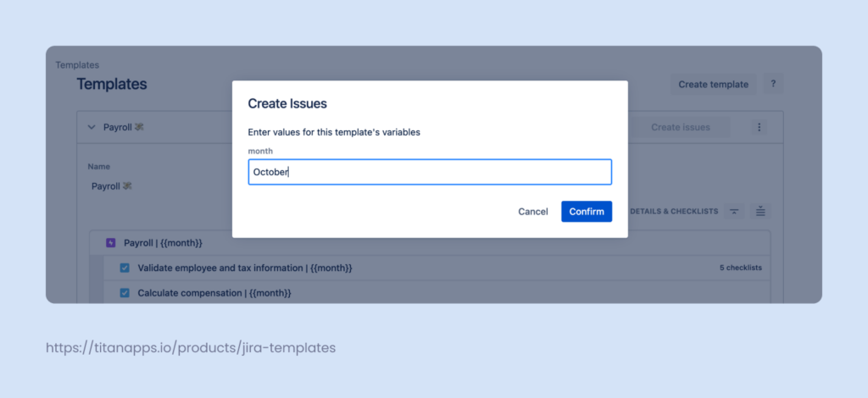Click the expand-all details icon

coord(760,211)
